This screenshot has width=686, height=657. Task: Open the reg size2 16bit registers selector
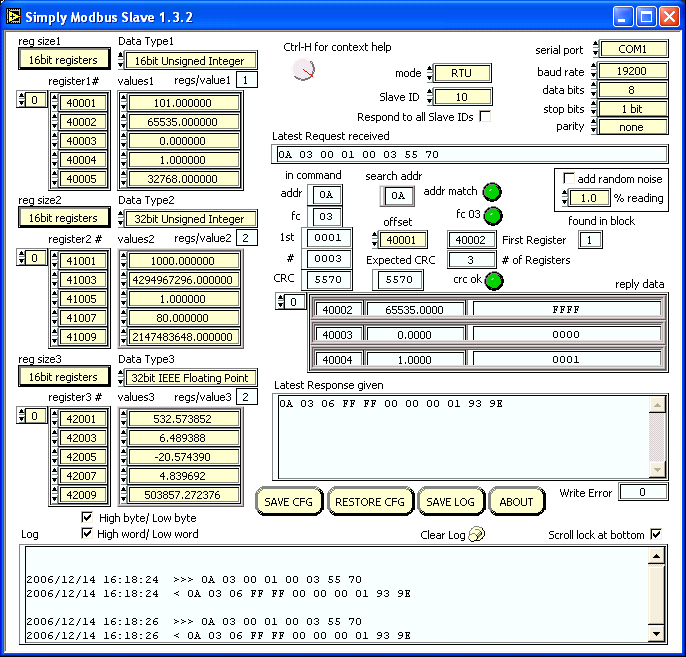(64, 217)
